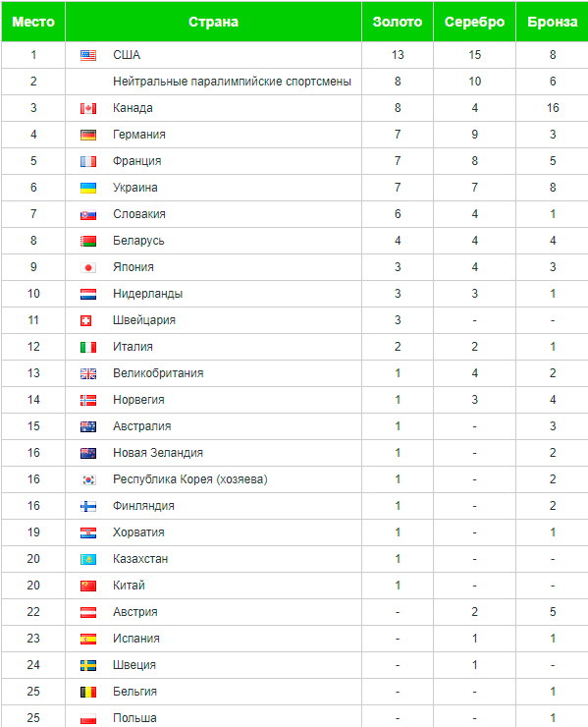Click the Germany flag next to Германия

[88, 135]
